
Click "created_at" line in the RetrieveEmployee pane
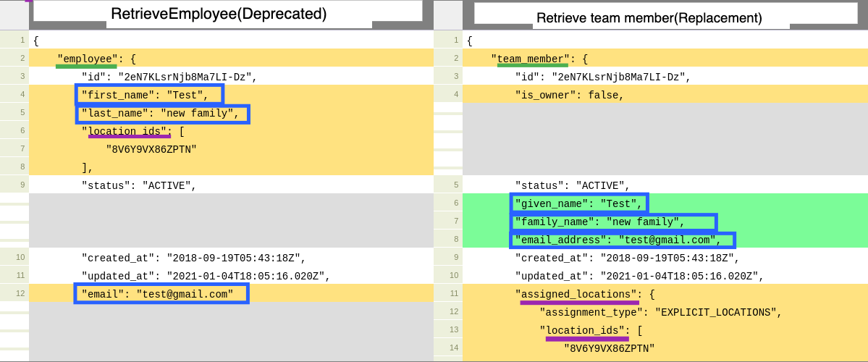(194, 258)
